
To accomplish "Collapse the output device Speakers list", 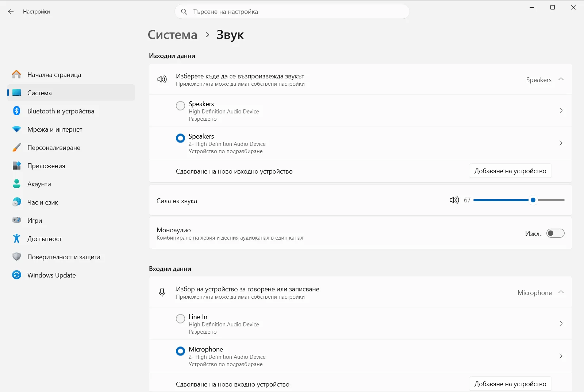I will [x=561, y=79].
